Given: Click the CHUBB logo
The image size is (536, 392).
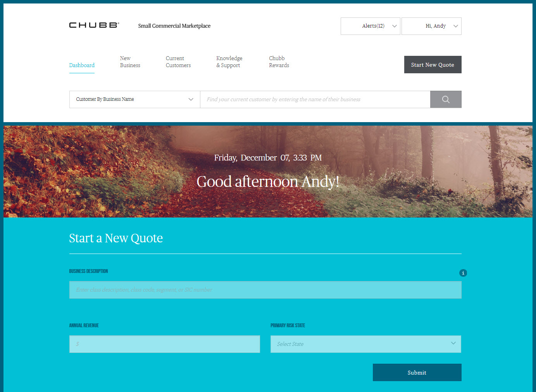Looking at the screenshot, I should [94, 25].
